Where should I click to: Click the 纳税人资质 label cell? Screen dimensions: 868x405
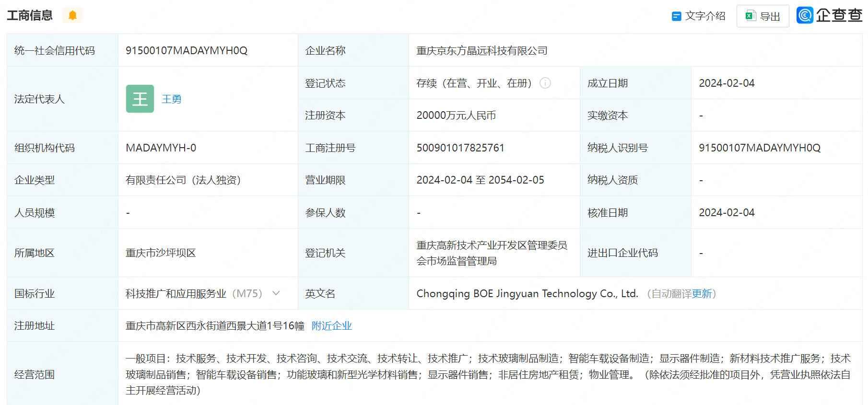tap(635, 180)
